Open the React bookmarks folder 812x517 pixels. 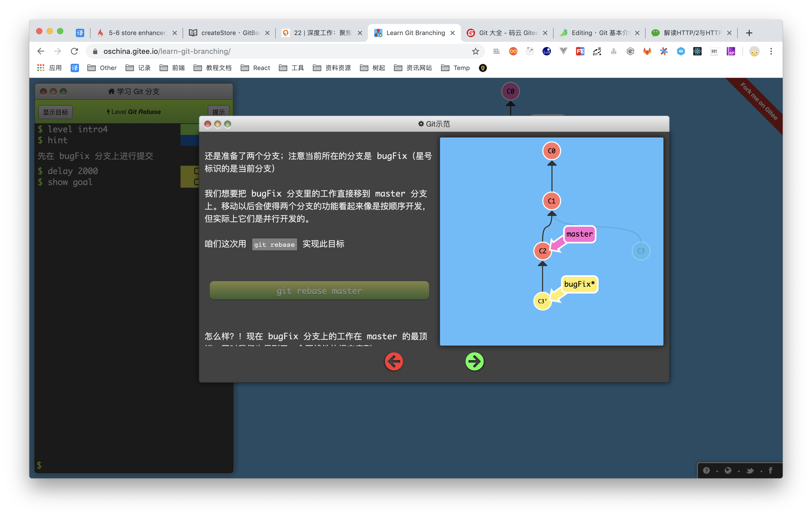tap(255, 68)
